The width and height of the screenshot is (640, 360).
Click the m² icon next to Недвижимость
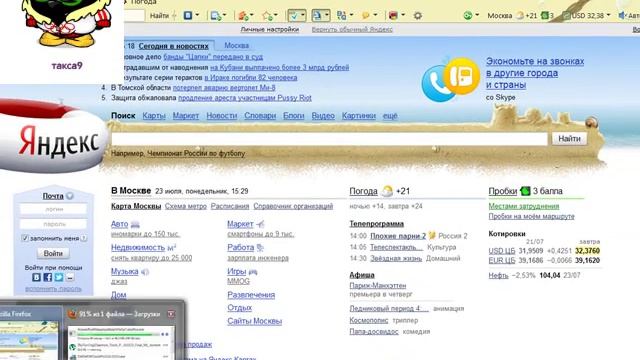(x=171, y=248)
